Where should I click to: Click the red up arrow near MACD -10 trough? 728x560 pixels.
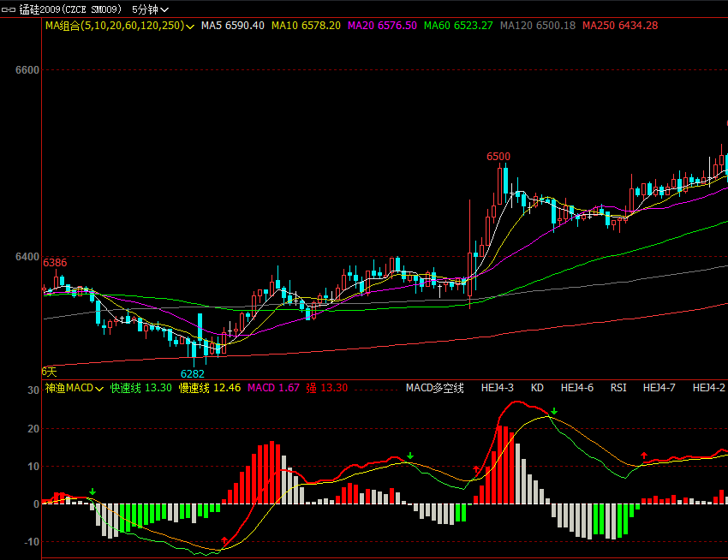[x=224, y=540]
